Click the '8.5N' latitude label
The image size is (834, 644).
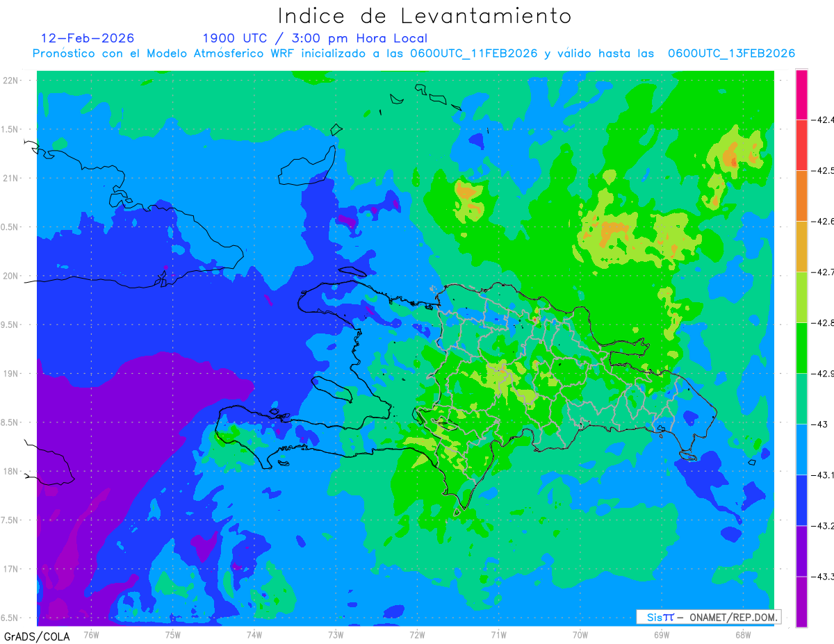[x=10, y=422]
